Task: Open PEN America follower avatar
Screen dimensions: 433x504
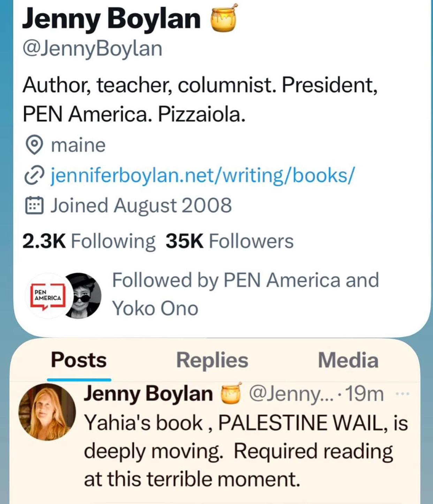Action: (x=47, y=296)
